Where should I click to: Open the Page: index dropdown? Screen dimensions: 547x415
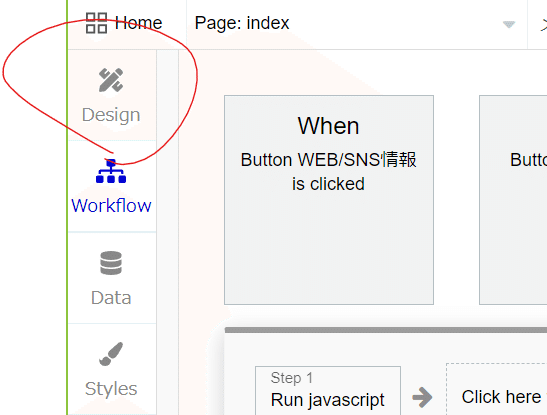click(357, 24)
